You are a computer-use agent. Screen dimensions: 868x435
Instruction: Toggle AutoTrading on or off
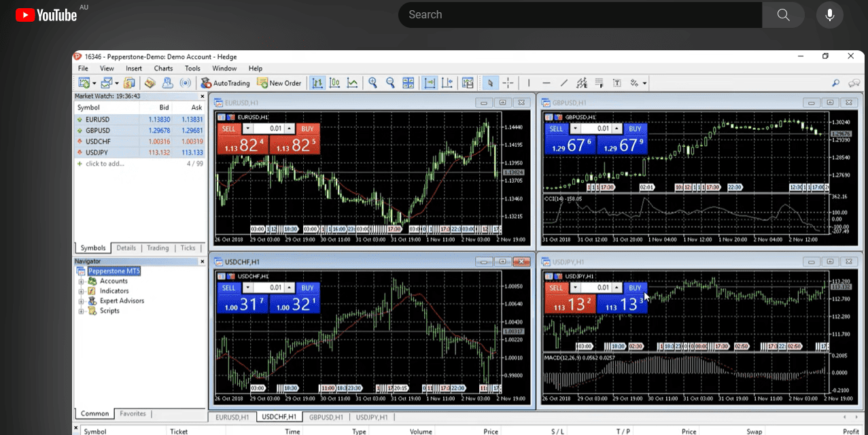[225, 83]
